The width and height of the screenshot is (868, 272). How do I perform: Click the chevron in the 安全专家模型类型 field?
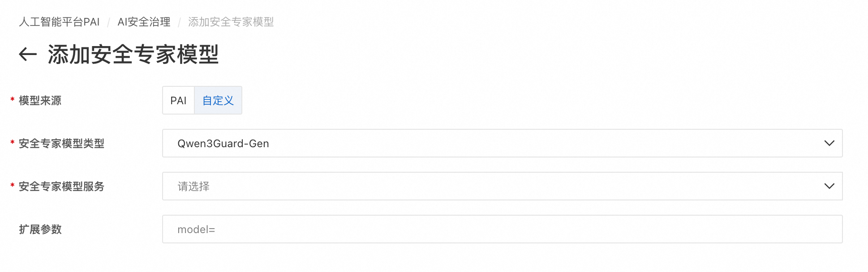point(829,144)
